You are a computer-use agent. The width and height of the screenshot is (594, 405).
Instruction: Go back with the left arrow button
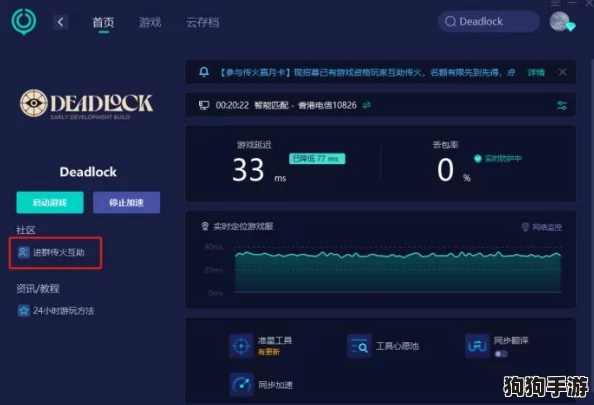(60, 22)
